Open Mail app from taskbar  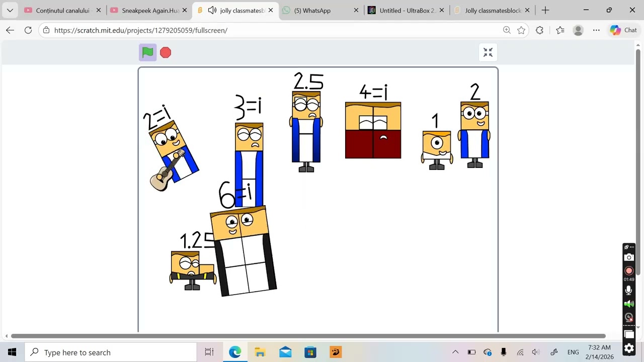tap(285, 352)
